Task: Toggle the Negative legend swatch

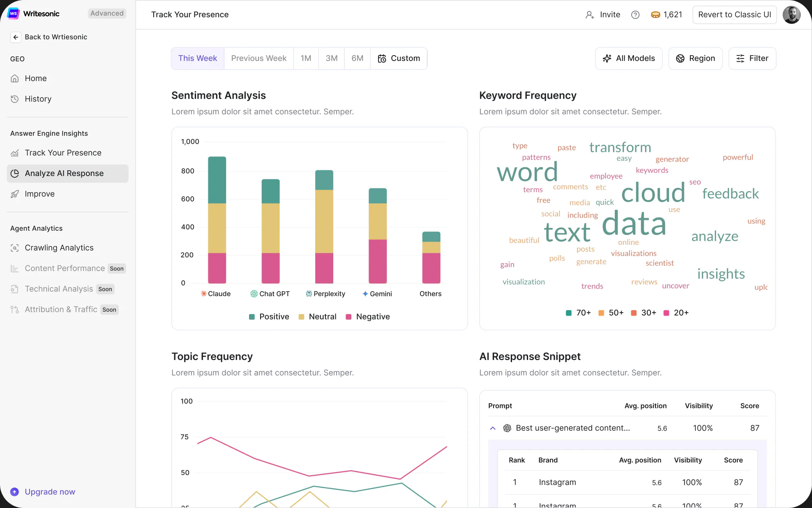Action: tap(348, 317)
